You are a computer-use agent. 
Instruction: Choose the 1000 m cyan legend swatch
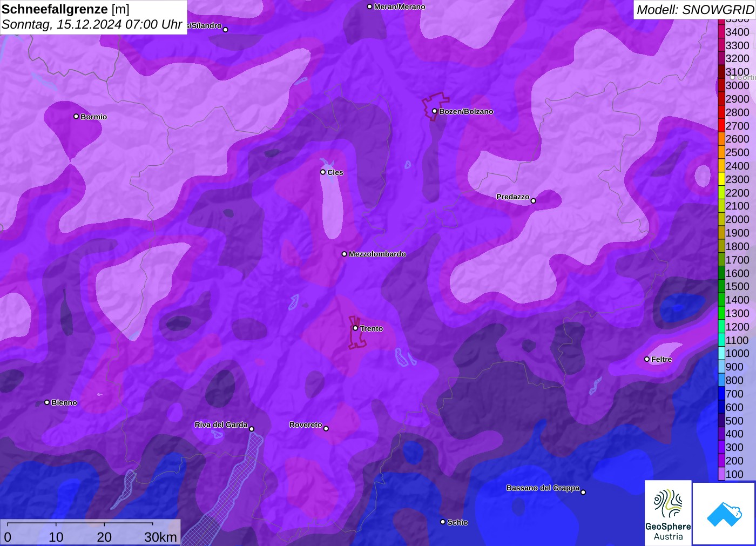click(721, 354)
